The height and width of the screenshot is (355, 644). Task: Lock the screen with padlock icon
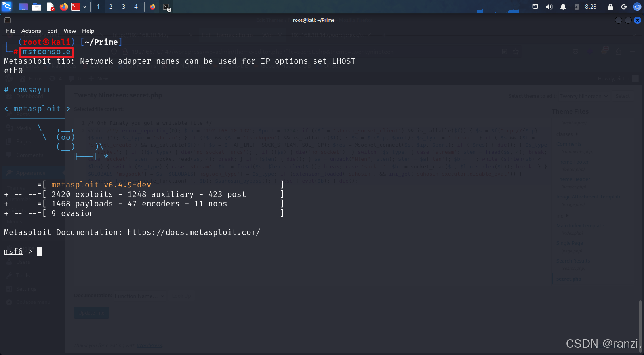[x=610, y=7]
